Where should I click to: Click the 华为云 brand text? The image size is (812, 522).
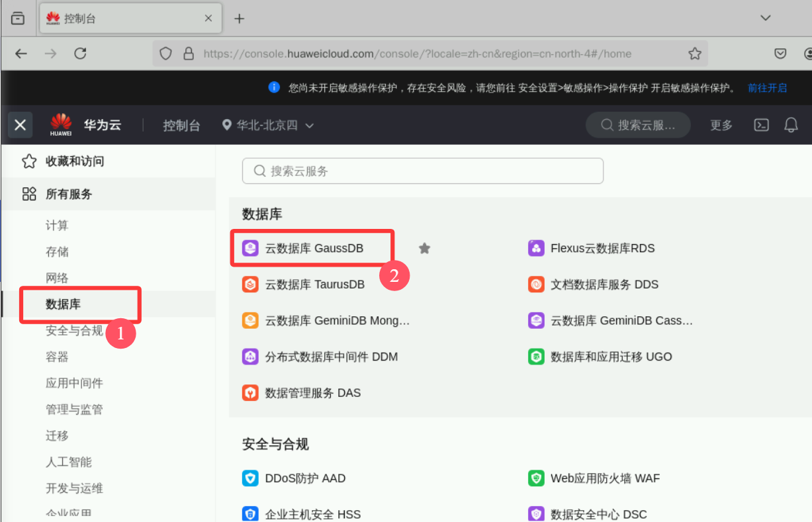pos(103,124)
